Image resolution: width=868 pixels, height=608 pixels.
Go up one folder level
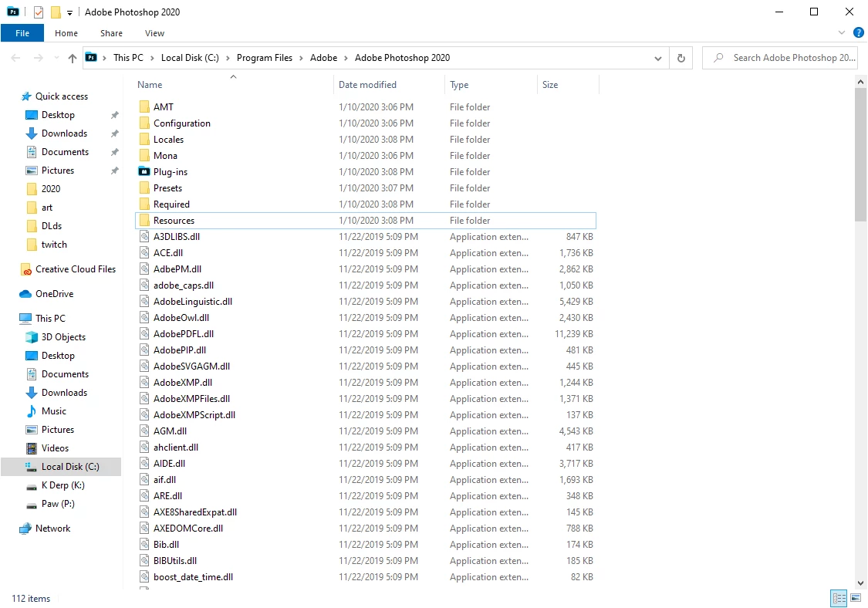[x=72, y=58]
